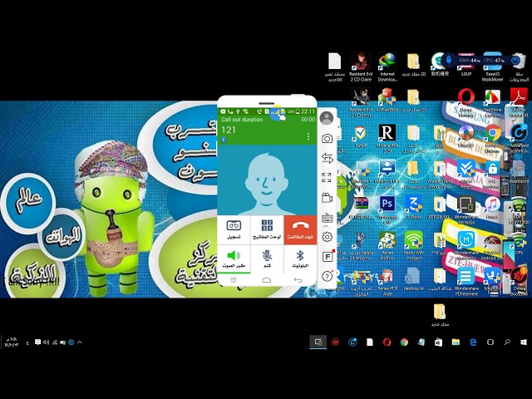Screen dimensions: 532x399
Task: Tap the phone's menu navigation key
Action: point(234,280)
